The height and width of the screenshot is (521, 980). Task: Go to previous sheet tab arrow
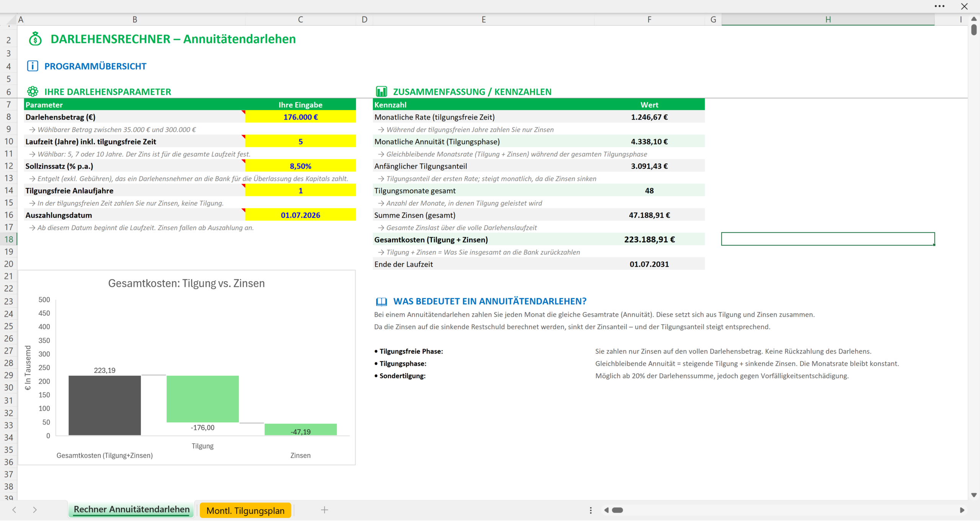15,510
